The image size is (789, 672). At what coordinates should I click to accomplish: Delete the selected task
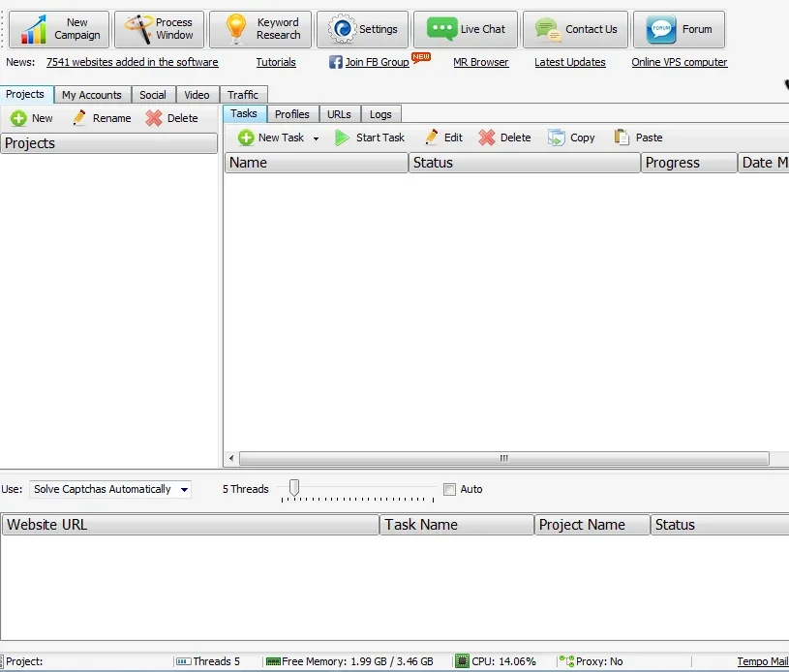click(504, 137)
